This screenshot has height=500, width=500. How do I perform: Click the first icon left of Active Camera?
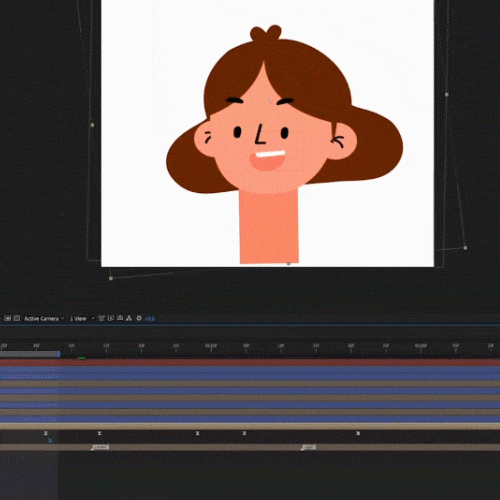coord(17,318)
